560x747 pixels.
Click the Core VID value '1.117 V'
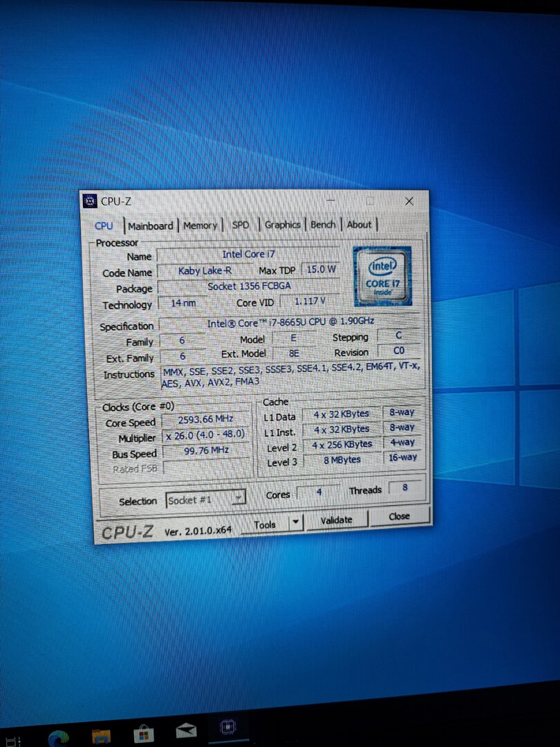pos(310,301)
